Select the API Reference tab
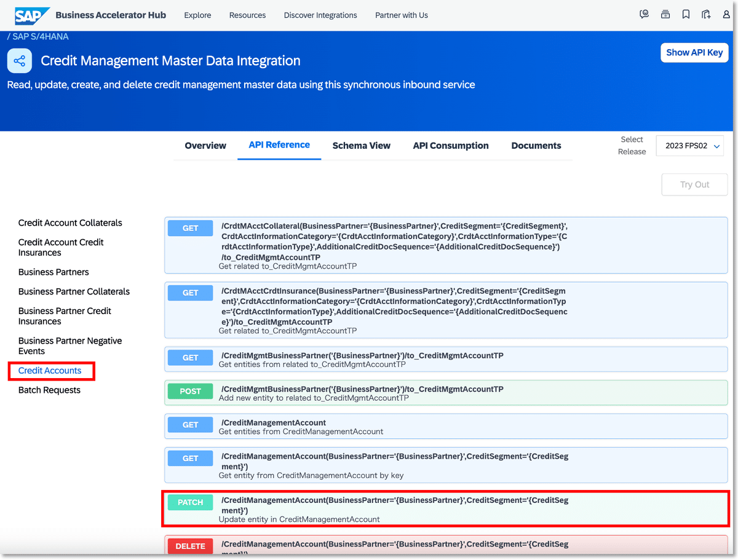The width and height of the screenshot is (738, 560). 279,145
